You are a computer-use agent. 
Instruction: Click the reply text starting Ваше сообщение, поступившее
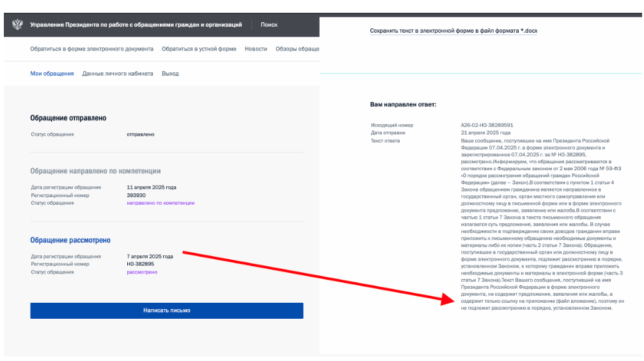click(x=542, y=225)
